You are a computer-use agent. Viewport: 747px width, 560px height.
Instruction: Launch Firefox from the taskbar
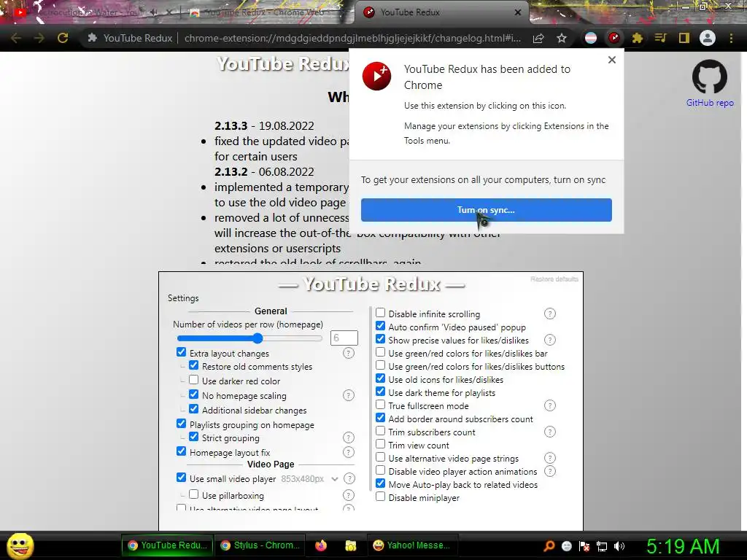pos(321,545)
